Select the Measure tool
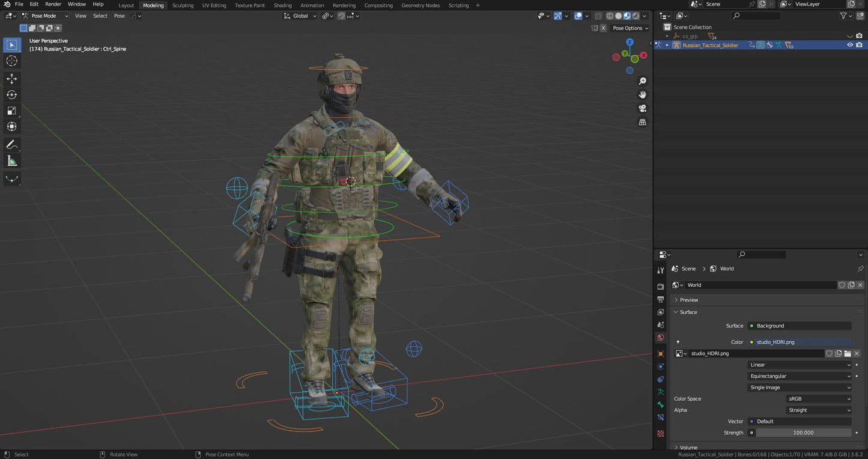 (x=11, y=160)
